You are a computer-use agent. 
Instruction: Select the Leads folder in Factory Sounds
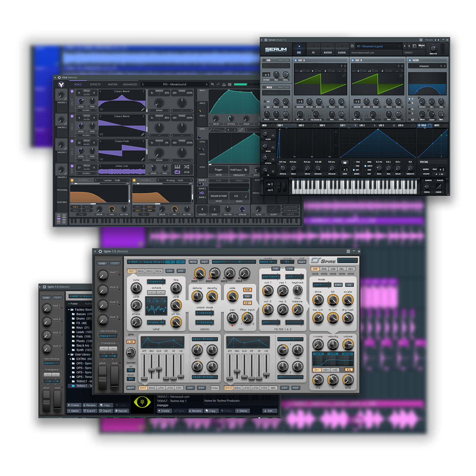point(80,332)
